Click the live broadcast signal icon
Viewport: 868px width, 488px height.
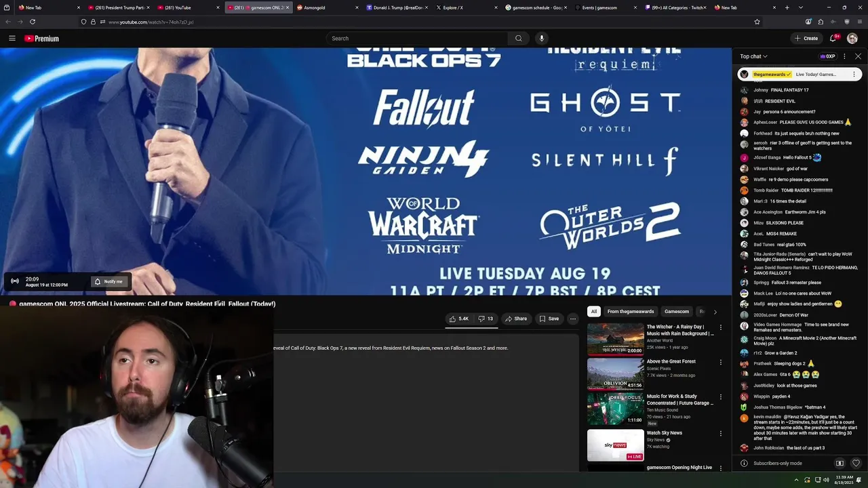(15, 281)
